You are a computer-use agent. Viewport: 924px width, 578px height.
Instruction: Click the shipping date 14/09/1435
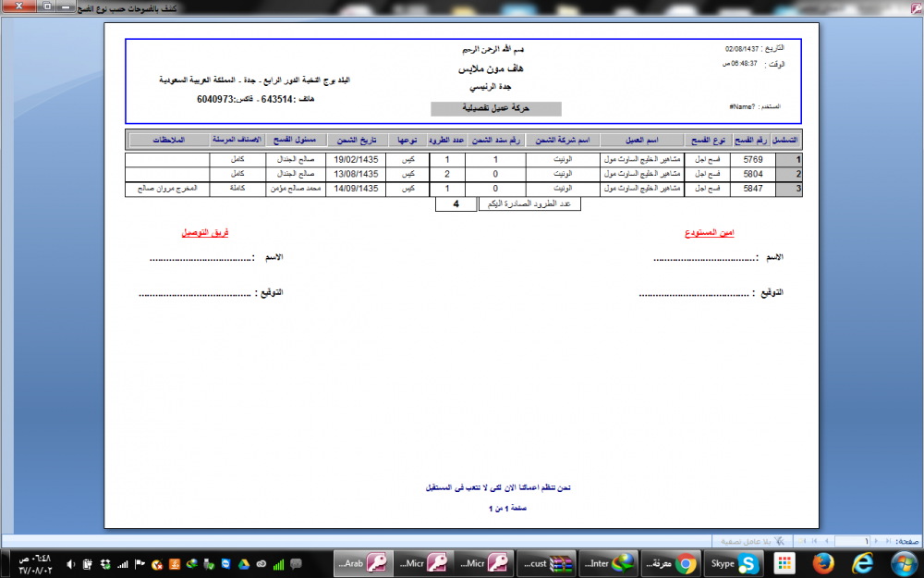pyautogui.click(x=356, y=189)
